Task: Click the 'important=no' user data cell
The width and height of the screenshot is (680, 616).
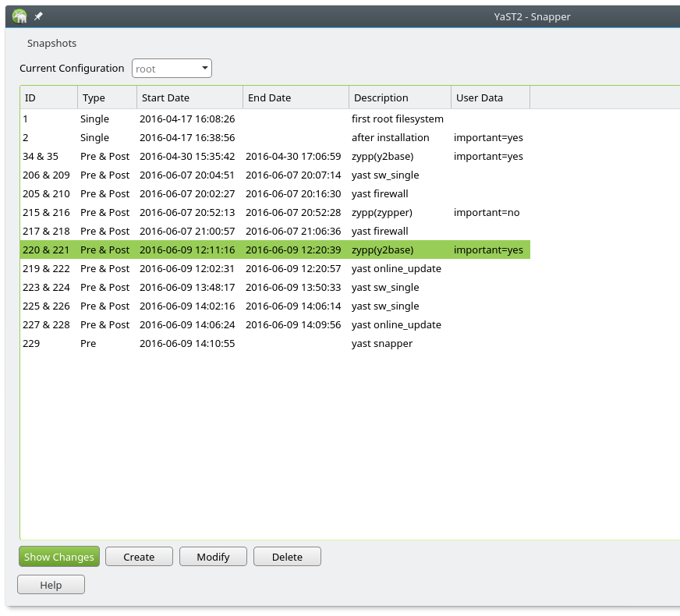Action: [x=487, y=212]
